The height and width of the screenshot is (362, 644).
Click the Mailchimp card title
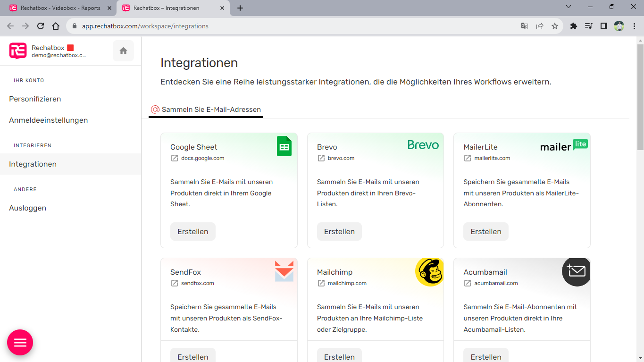click(335, 272)
